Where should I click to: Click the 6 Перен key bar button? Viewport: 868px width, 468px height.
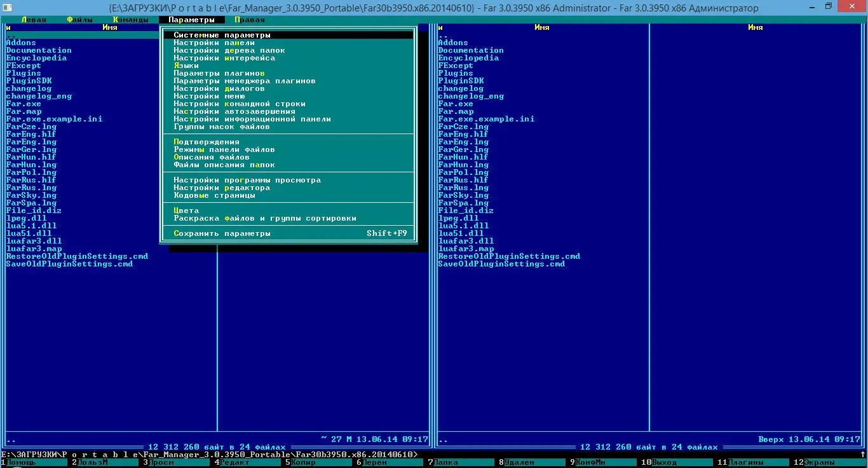click(x=390, y=463)
